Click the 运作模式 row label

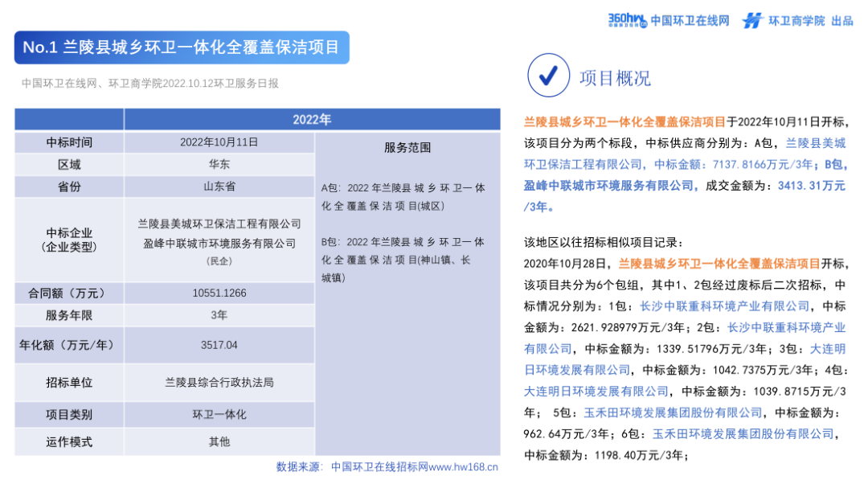pos(69,441)
